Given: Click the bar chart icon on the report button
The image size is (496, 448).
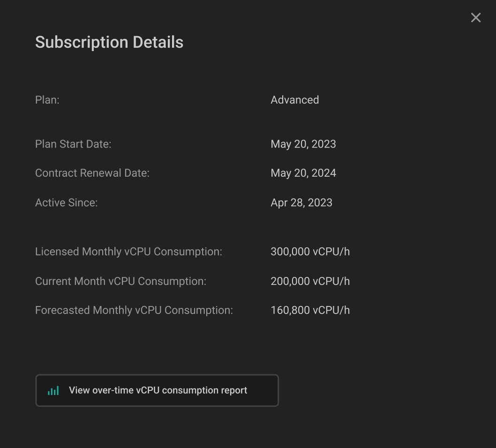Looking at the screenshot, I should (53, 390).
